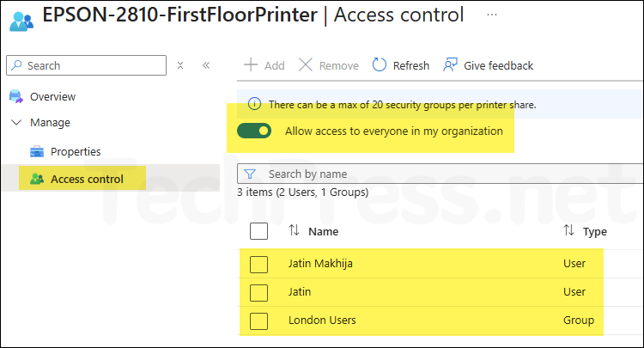Click the Manage section label
Screen dimensions: 644x348
[x=50, y=122]
